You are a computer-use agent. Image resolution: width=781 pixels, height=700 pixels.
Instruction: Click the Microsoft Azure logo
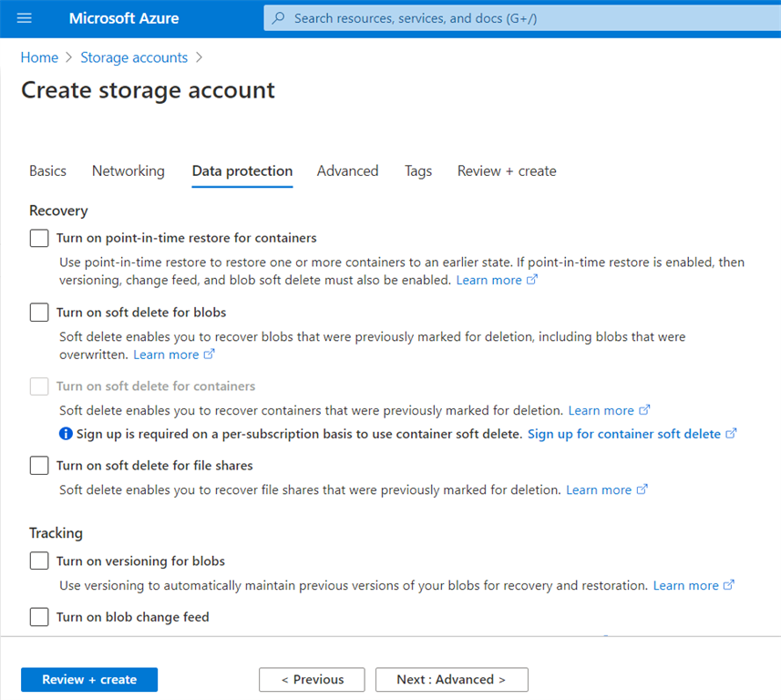coord(123,18)
